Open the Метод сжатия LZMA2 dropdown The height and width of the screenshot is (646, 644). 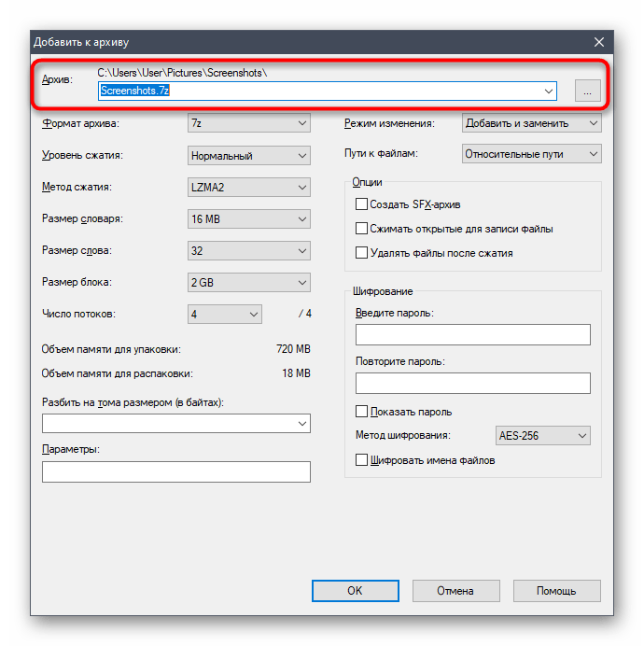(249, 188)
